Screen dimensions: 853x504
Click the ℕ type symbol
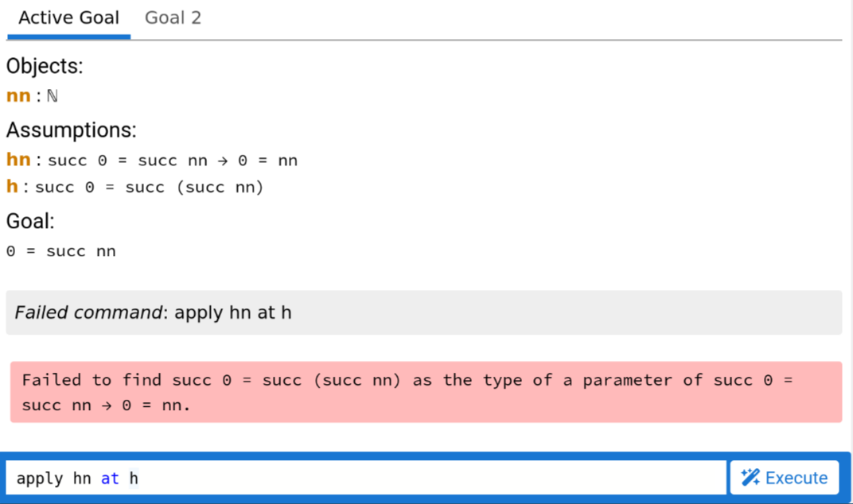53,96
